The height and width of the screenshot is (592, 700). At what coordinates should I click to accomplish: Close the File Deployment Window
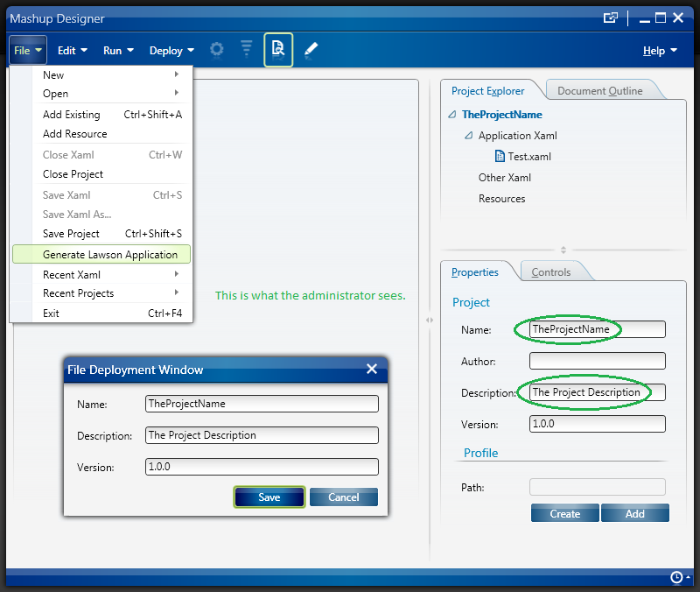(x=372, y=370)
